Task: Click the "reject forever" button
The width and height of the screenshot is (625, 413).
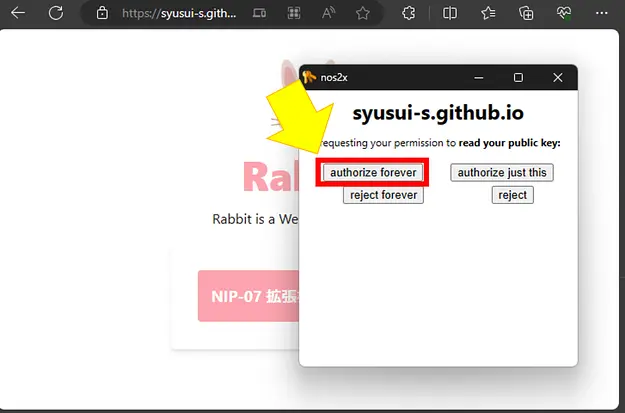Action: (x=383, y=195)
